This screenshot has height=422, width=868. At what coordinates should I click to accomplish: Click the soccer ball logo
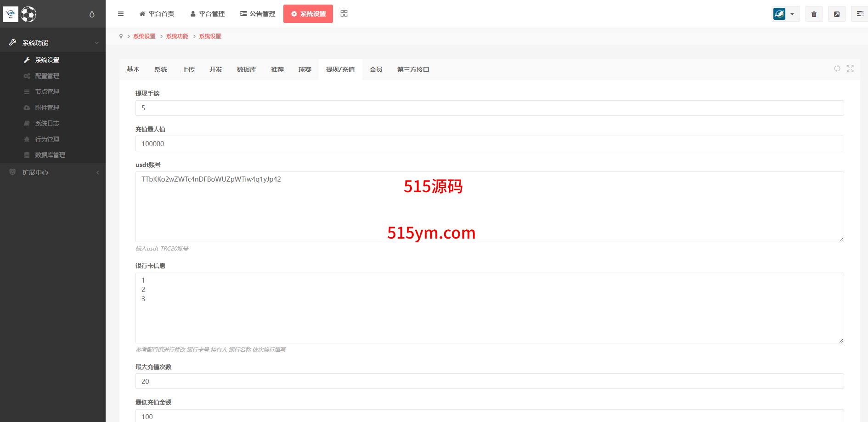[28, 14]
